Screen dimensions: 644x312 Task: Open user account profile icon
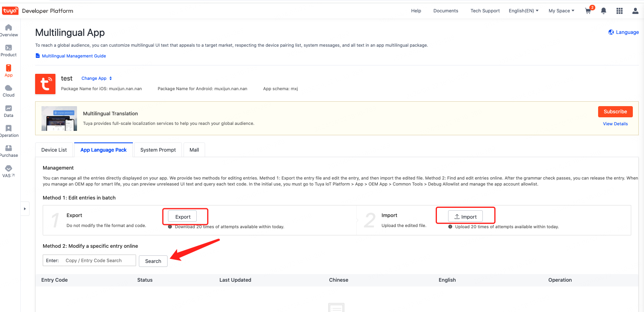(635, 11)
